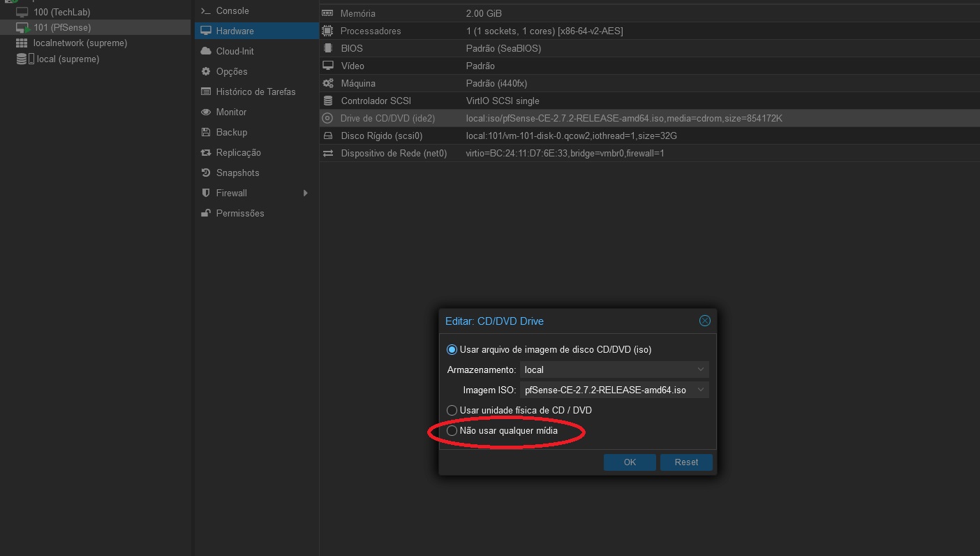Select the '100 (TechLab)' tree entry
Viewport: 980px width, 556px height.
(61, 12)
